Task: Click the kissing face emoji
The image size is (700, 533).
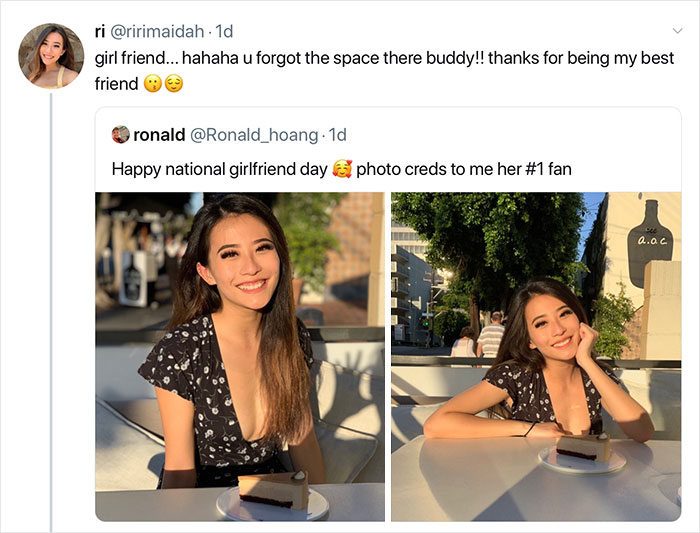Action: (152, 84)
